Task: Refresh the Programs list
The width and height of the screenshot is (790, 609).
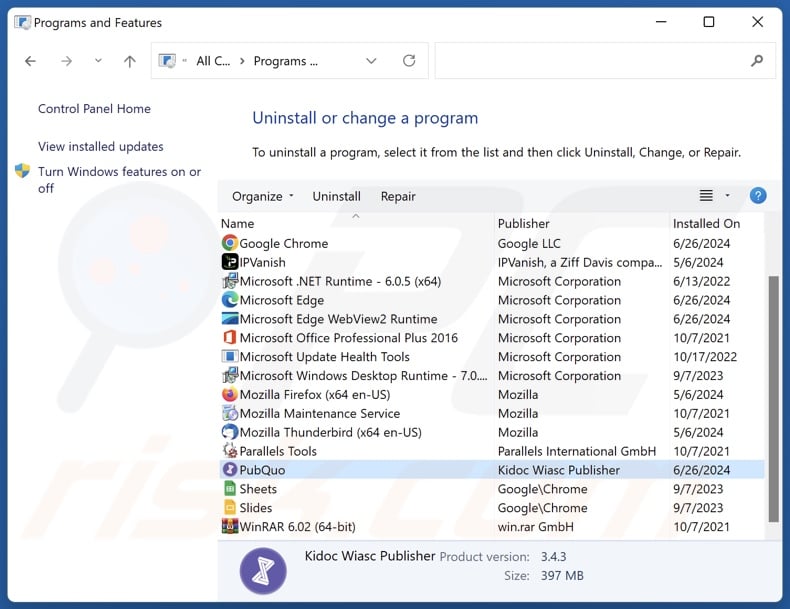Action: (409, 61)
